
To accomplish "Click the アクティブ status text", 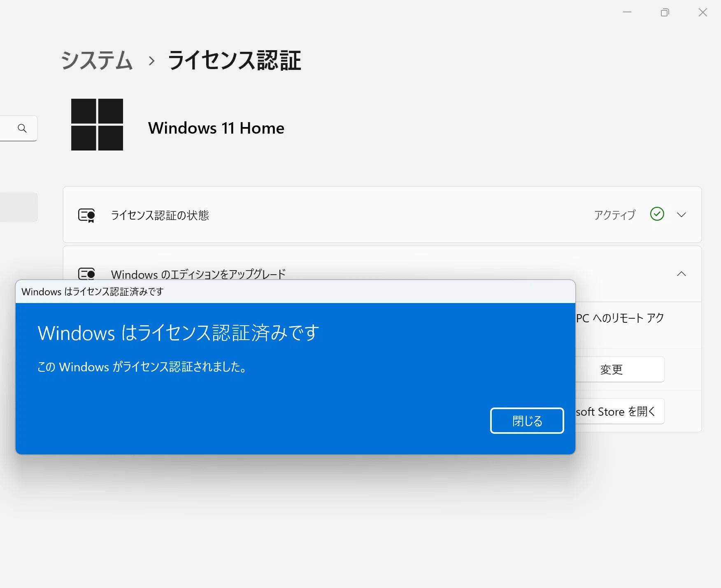I will 615,215.
